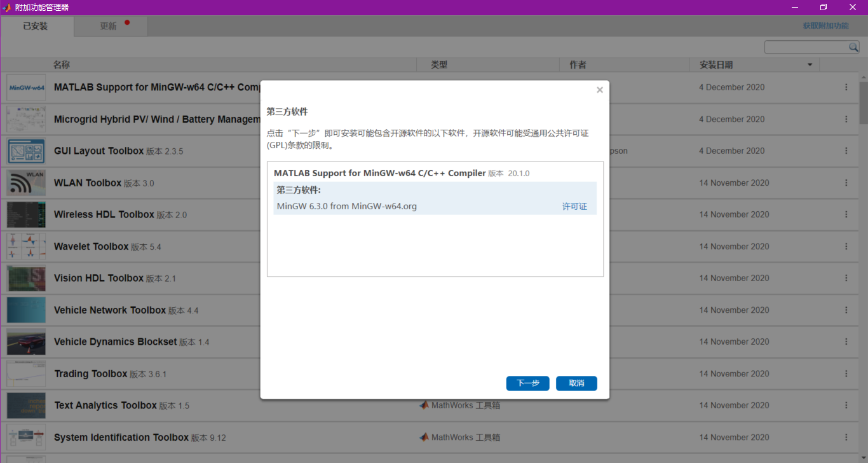
Task: Click MinGW 6.3.0 from MinGW-w64.org entry
Action: tap(347, 206)
